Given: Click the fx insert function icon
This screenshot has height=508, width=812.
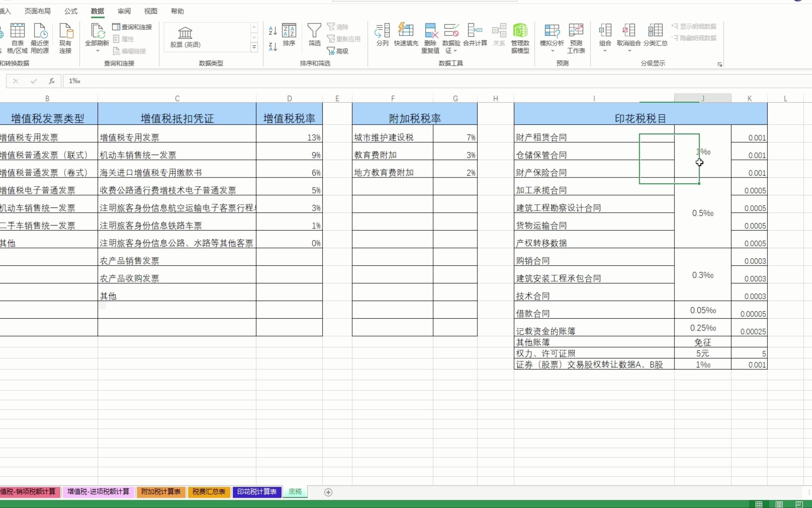Looking at the screenshot, I should (52, 81).
